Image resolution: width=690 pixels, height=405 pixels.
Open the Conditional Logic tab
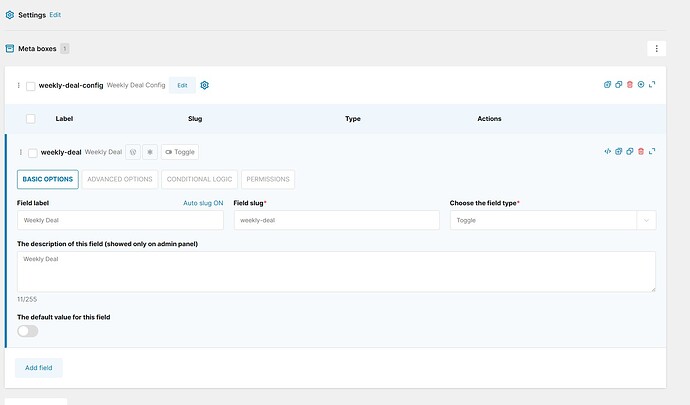click(199, 180)
